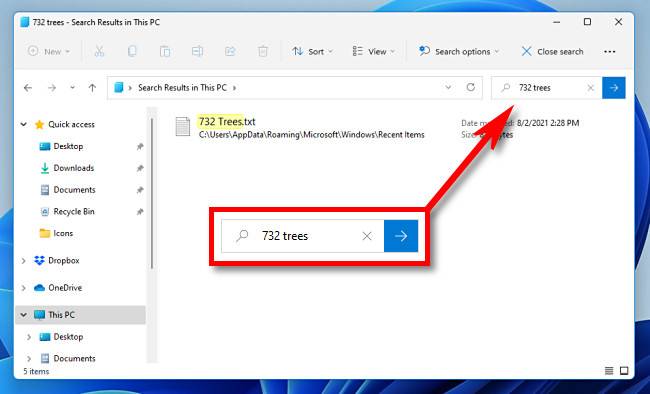Click the Rename icon in toolbar

(197, 51)
